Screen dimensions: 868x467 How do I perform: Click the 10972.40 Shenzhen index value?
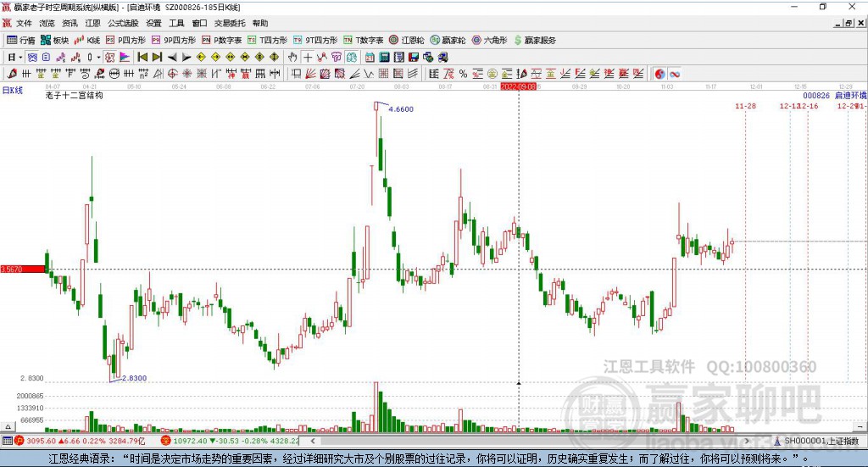point(190,441)
